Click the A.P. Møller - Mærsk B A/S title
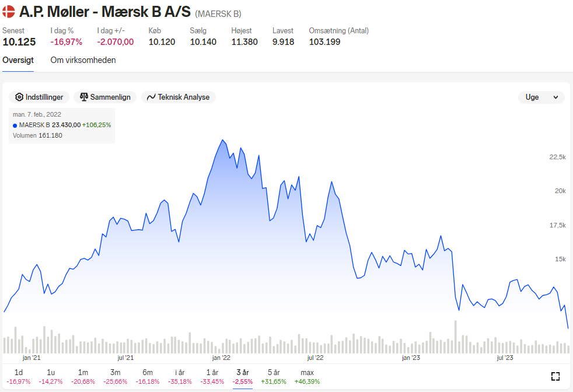The width and height of the screenshot is (573, 392). (105, 12)
